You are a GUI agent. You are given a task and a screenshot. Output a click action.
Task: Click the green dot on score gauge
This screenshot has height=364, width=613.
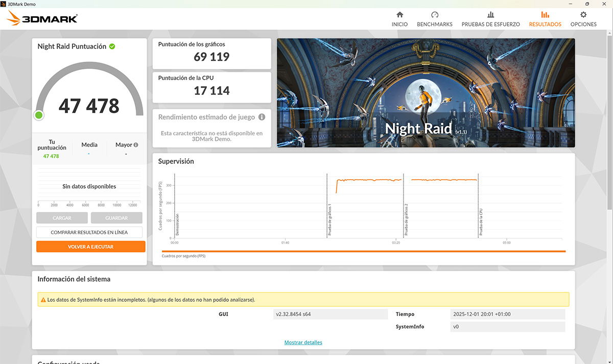39,115
